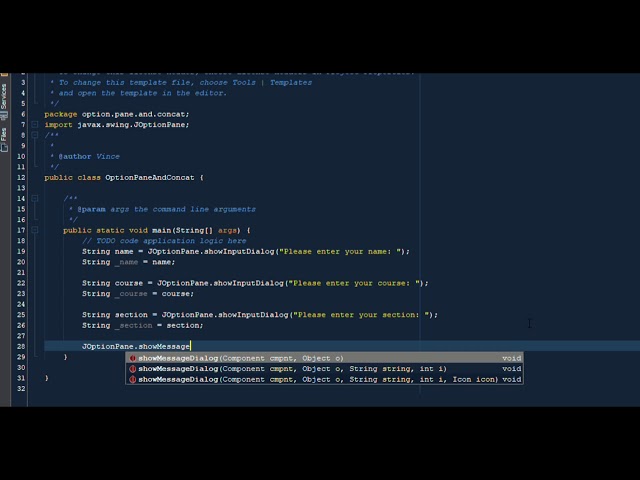Click the class name OptionPaneAndConcat

pos(150,178)
